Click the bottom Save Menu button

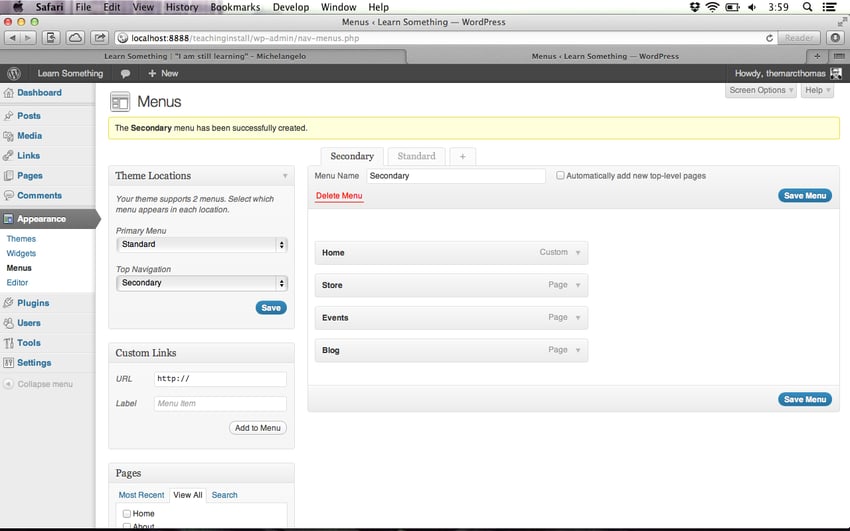tap(804, 399)
